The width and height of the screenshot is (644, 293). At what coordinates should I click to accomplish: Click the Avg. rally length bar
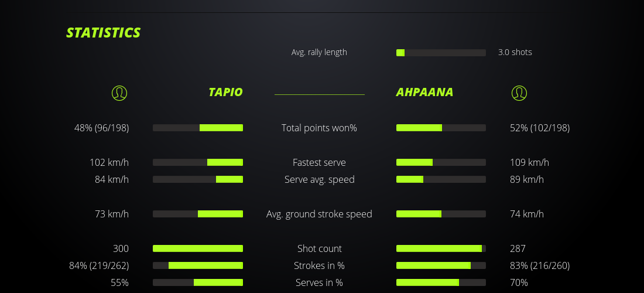pyautogui.click(x=441, y=53)
